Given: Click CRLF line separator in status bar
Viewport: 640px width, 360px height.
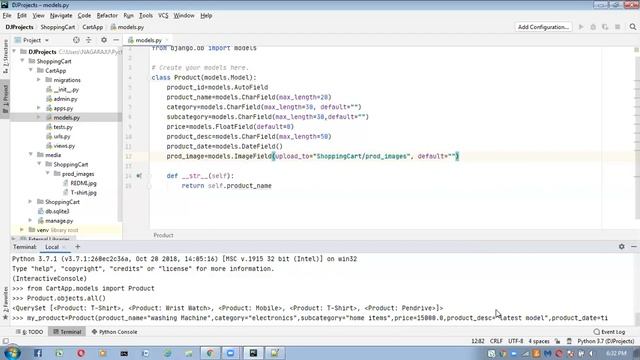Looking at the screenshot, I should (496, 341).
